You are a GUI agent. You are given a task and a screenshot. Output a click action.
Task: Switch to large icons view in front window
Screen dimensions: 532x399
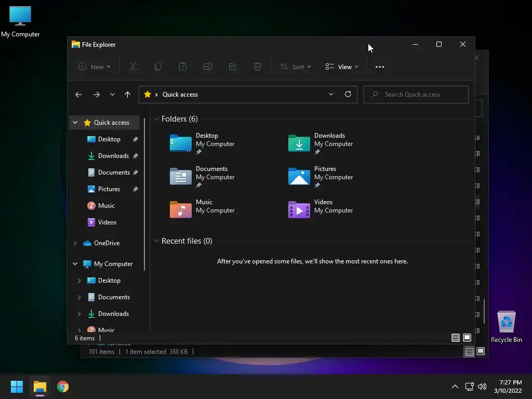(x=467, y=338)
